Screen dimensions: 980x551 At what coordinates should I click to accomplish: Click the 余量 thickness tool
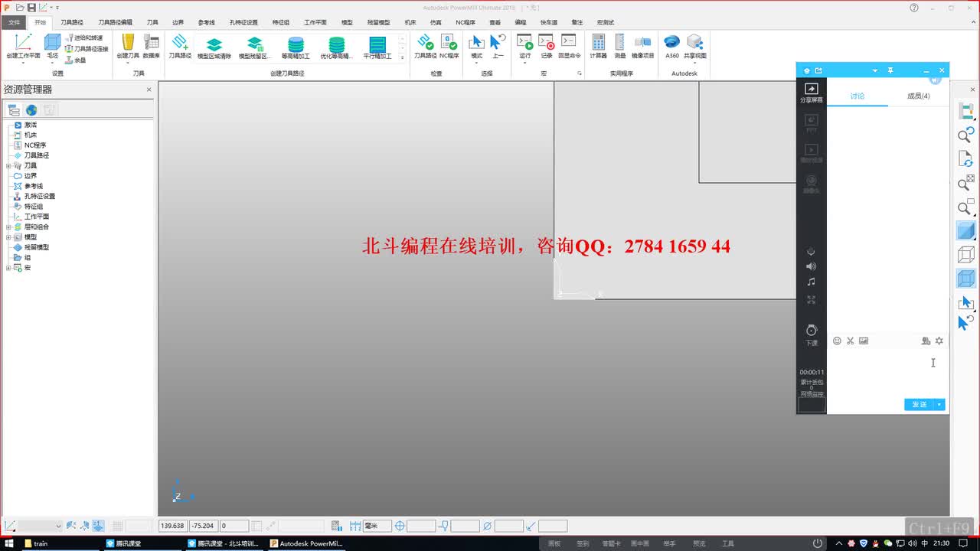point(76,59)
